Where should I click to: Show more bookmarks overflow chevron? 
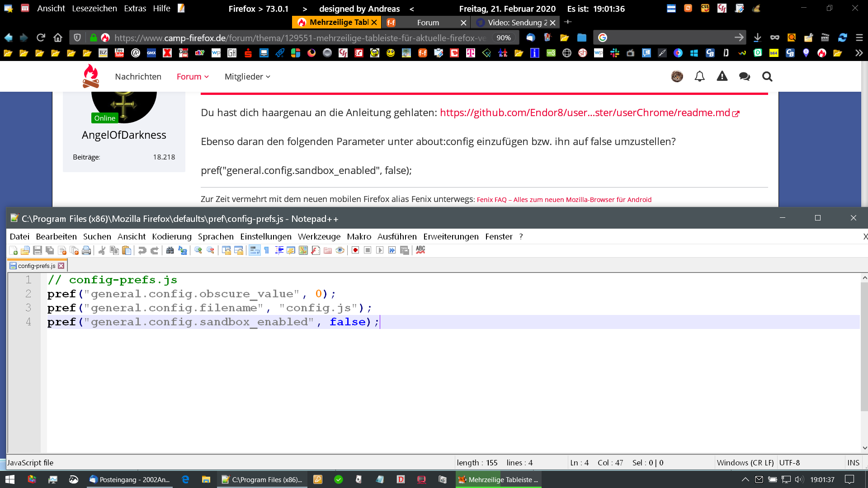tap(859, 53)
